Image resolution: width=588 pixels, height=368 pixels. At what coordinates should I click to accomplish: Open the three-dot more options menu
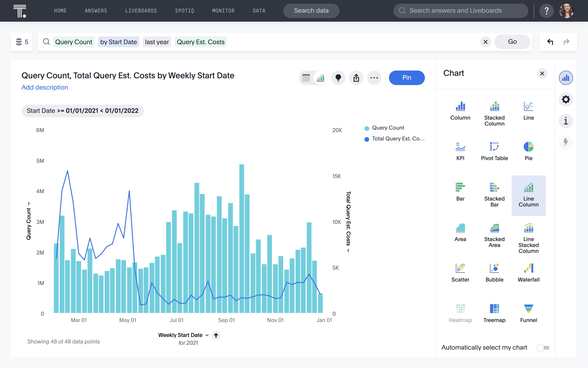click(374, 78)
